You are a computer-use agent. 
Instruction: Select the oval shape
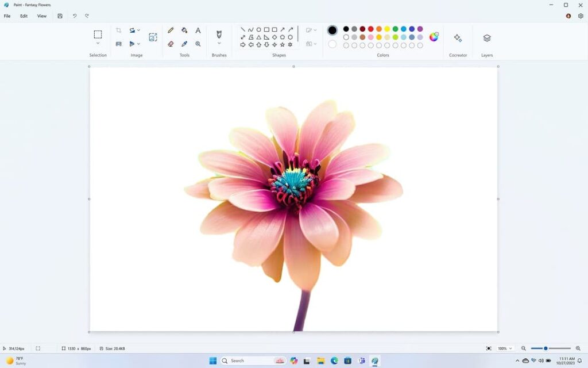pyautogui.click(x=258, y=29)
